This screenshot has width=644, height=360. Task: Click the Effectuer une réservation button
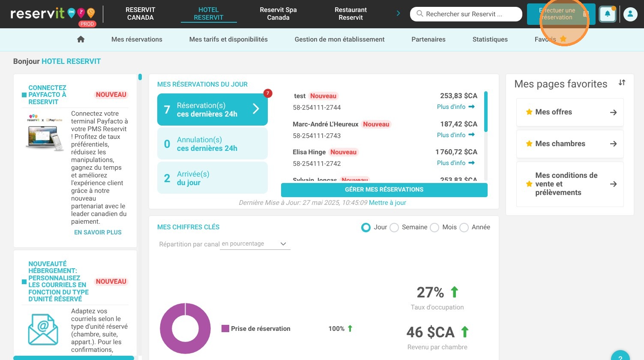pos(561,14)
